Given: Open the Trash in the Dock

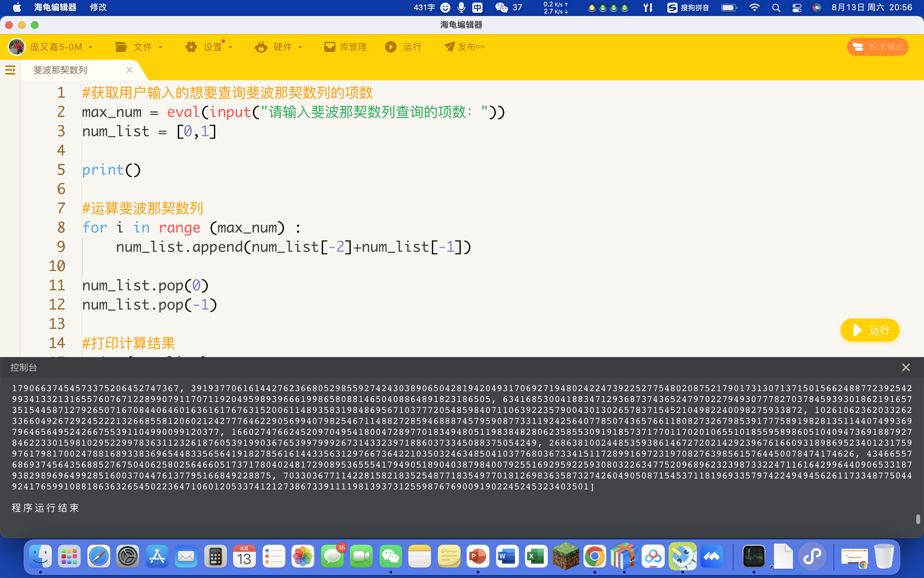Looking at the screenshot, I should click(x=884, y=556).
